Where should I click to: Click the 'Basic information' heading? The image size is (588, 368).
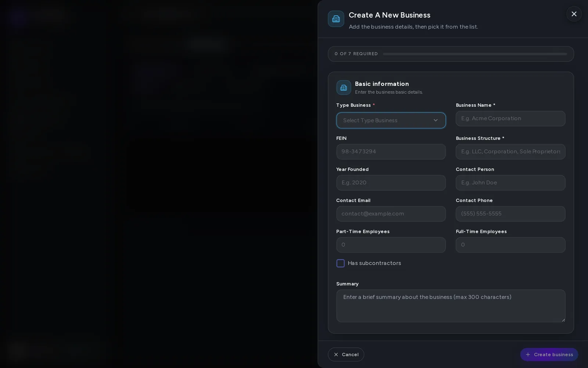point(382,84)
